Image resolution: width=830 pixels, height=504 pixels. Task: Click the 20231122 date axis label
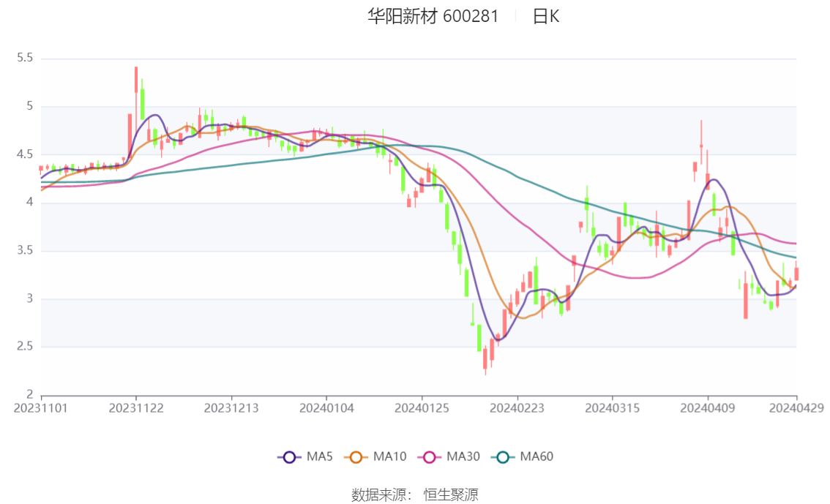click(136, 408)
